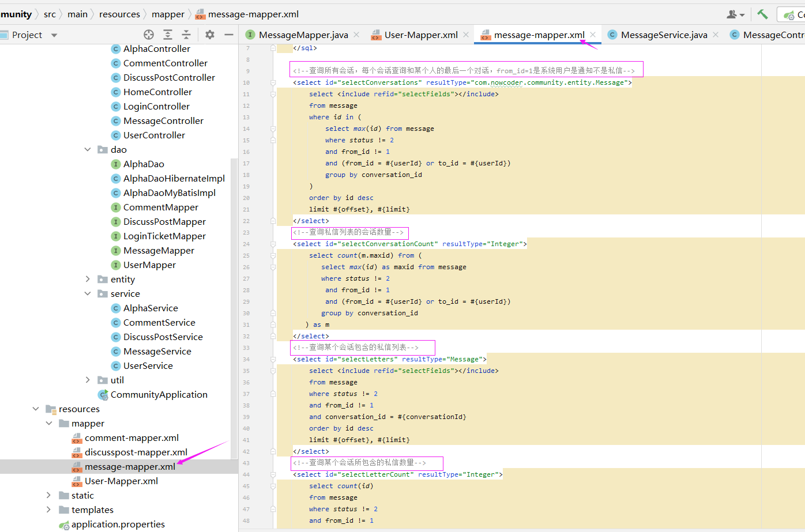Viewport: 805px width, 532px height.
Task: Open Project panel settings gear
Action: tap(210, 35)
